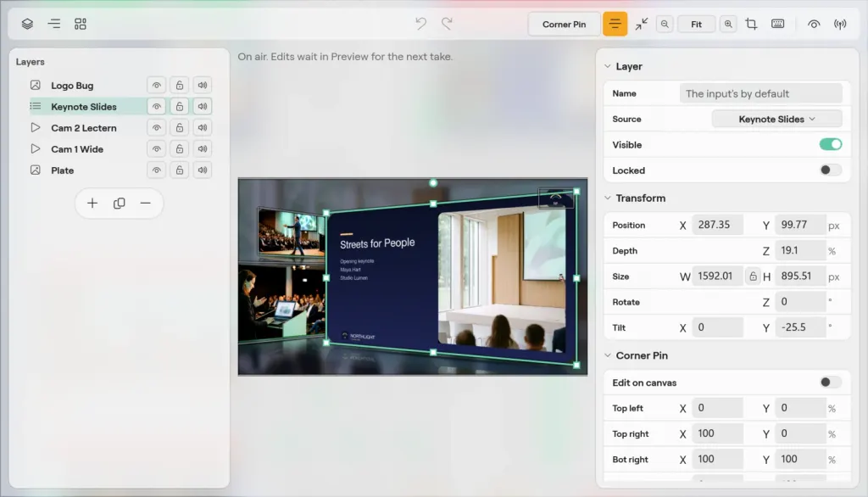Unlock the Logo Bug layer

[x=180, y=86]
